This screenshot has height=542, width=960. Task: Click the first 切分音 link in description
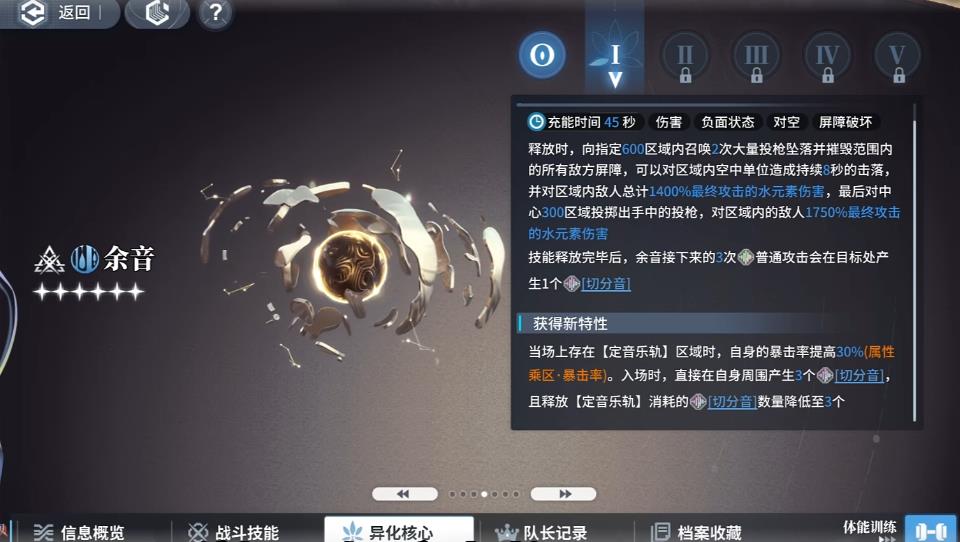(605, 284)
